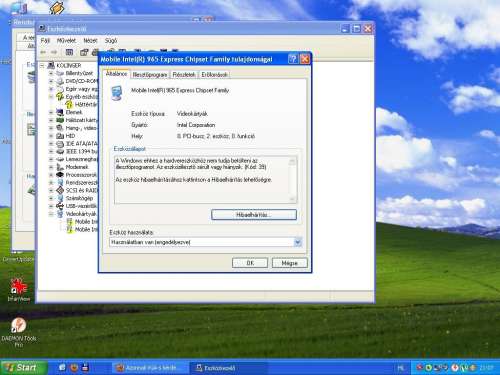Cancel the dialog with Mégse
500x375 pixels.
coord(289,263)
